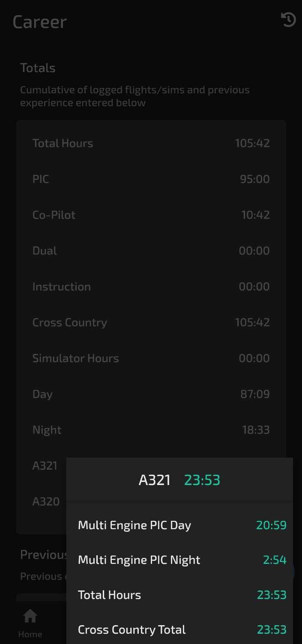Select the Simulator Hours row
This screenshot has height=644, width=302.
[x=151, y=358]
